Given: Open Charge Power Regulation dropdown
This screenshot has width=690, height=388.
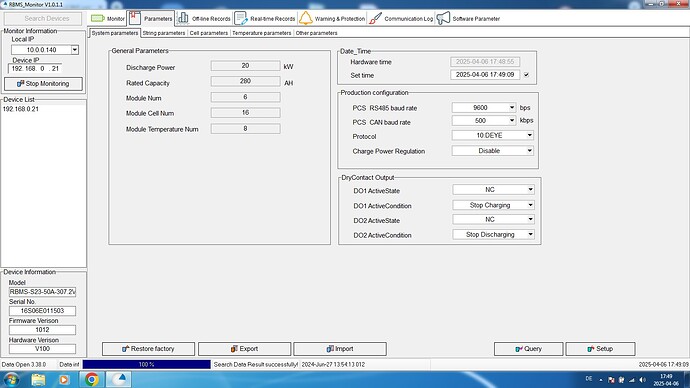Looking at the screenshot, I should pos(530,150).
